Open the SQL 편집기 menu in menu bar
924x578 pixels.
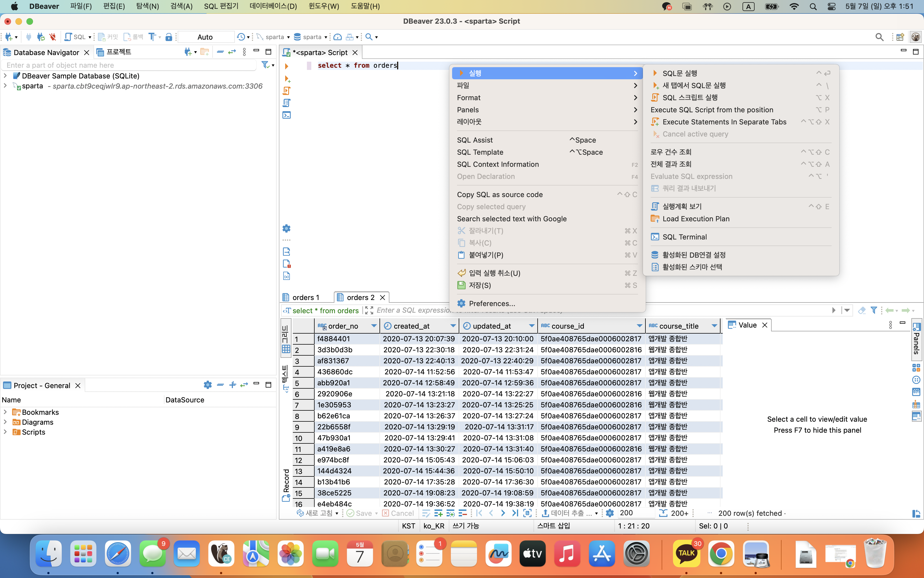tap(221, 6)
